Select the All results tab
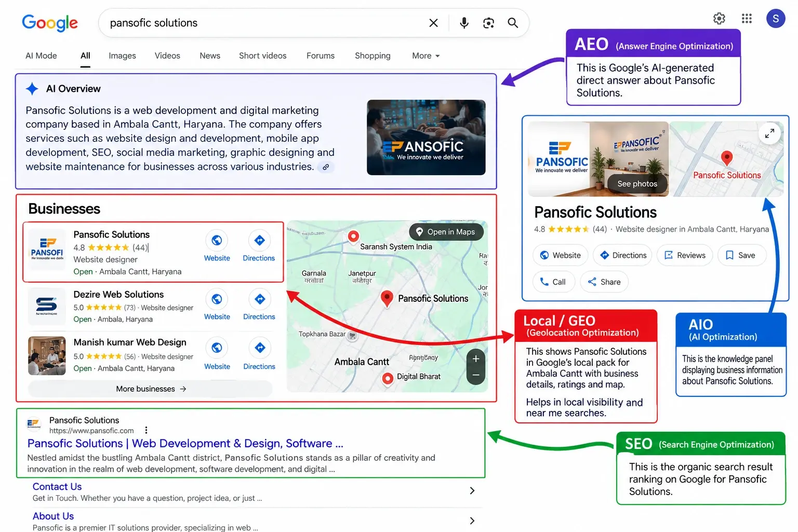 point(85,56)
